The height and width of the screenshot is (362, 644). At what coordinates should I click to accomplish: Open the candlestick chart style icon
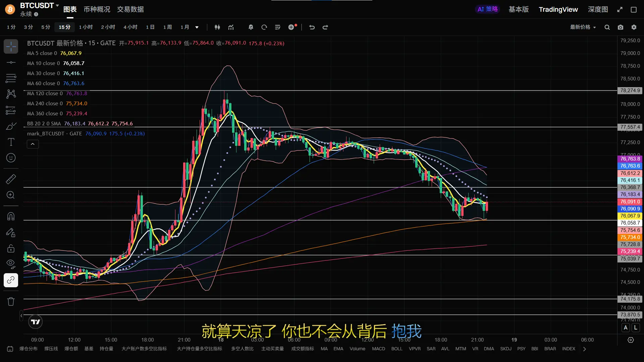pos(217,27)
